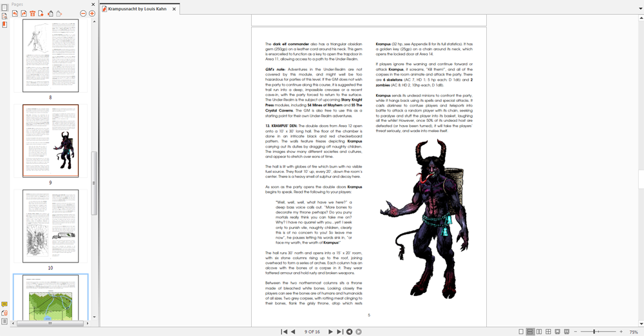Toggle two-page facing view
Image resolution: width=644 pixels, height=336 pixels.
(x=539, y=331)
